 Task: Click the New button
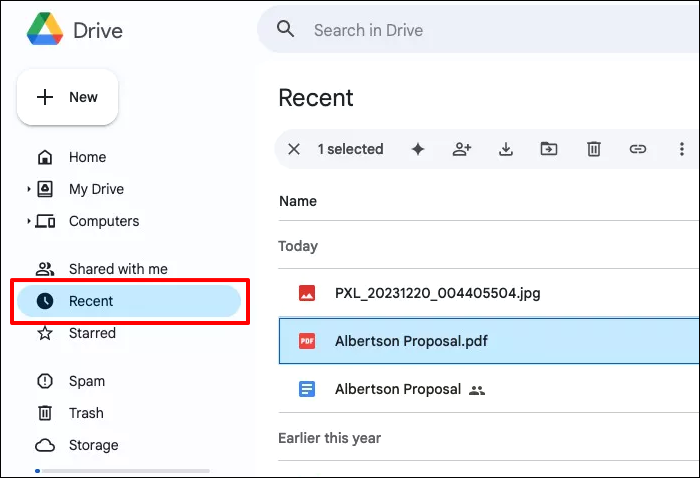(68, 97)
